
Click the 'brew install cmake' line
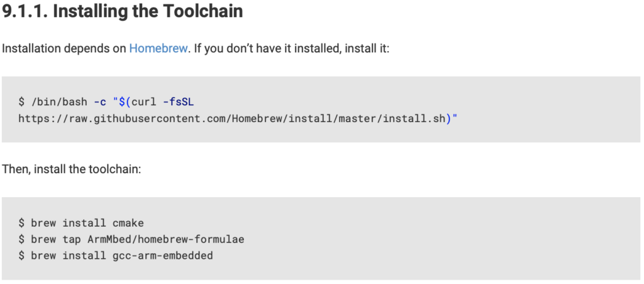click(x=81, y=223)
